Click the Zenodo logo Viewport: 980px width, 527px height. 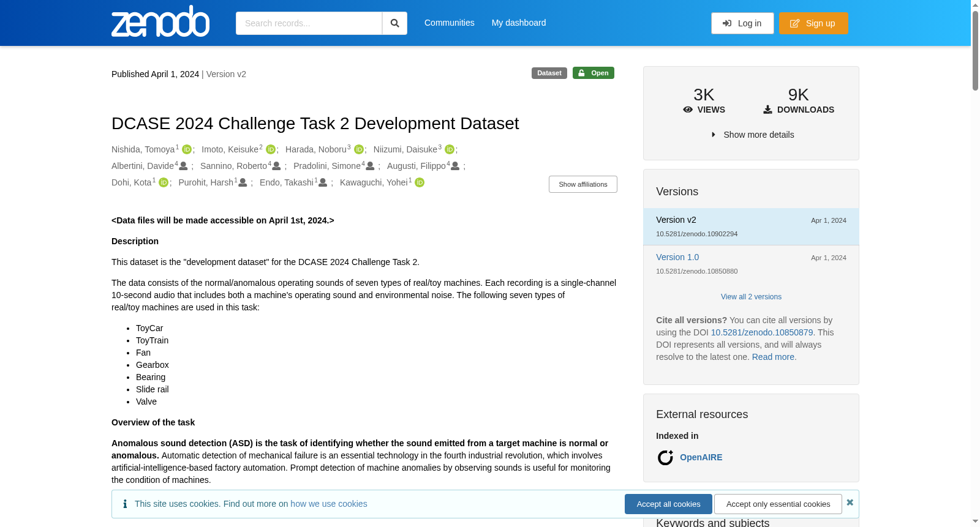point(160,21)
